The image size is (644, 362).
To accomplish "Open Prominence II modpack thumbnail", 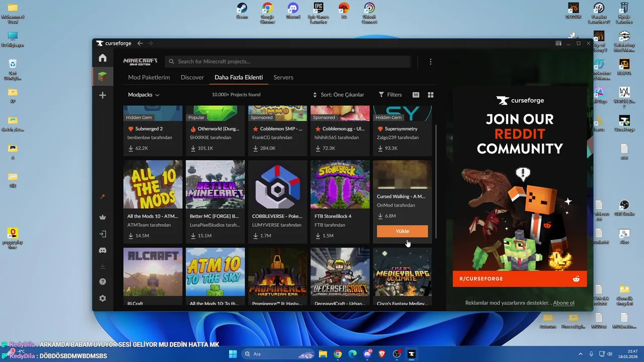I will [x=278, y=271].
